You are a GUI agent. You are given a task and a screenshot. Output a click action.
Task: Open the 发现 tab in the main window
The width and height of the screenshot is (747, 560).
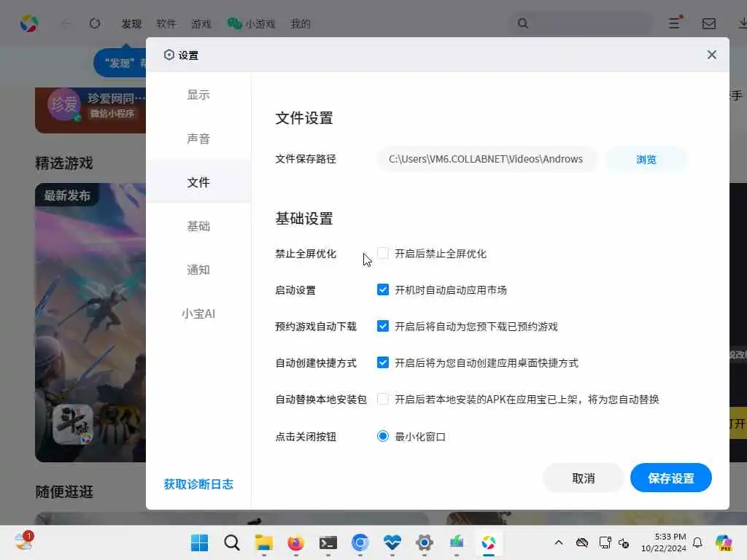pos(131,24)
